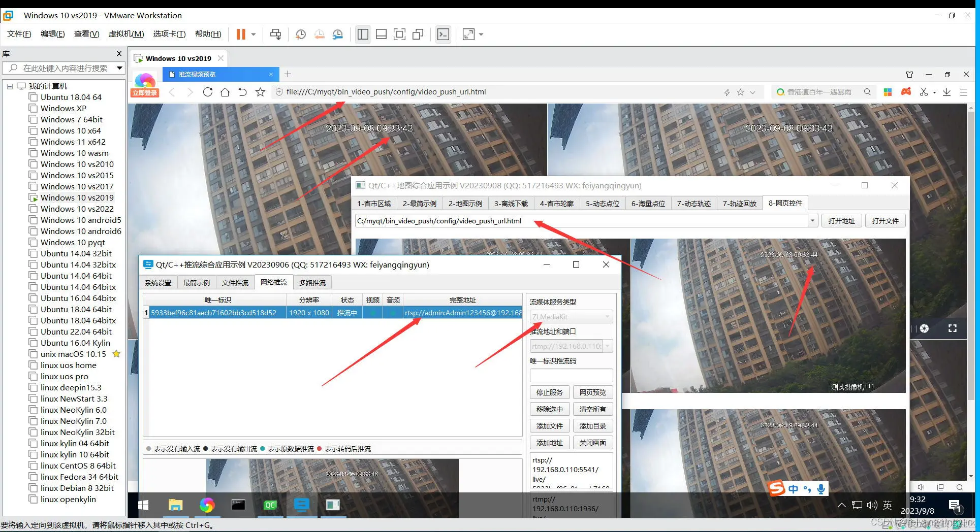Click the colorful apps grid icon in browser

(x=888, y=92)
